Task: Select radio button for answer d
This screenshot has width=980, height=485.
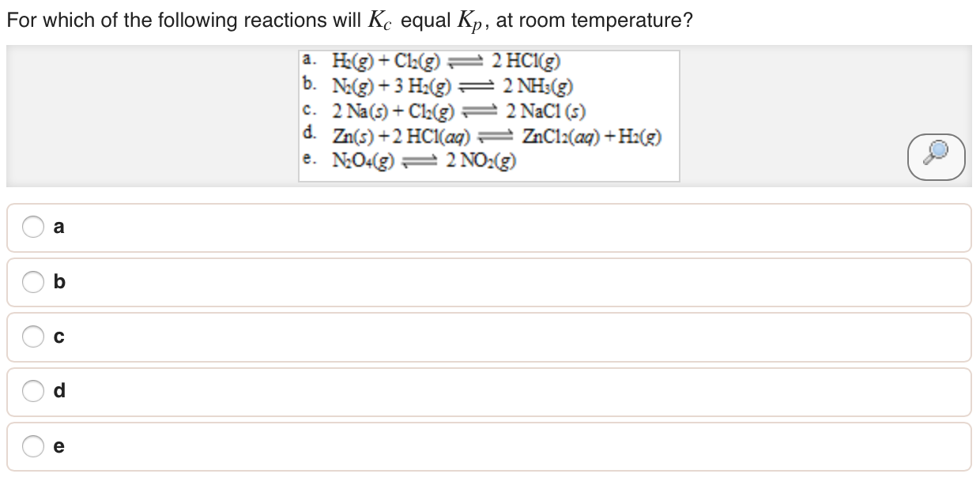Action: point(32,390)
